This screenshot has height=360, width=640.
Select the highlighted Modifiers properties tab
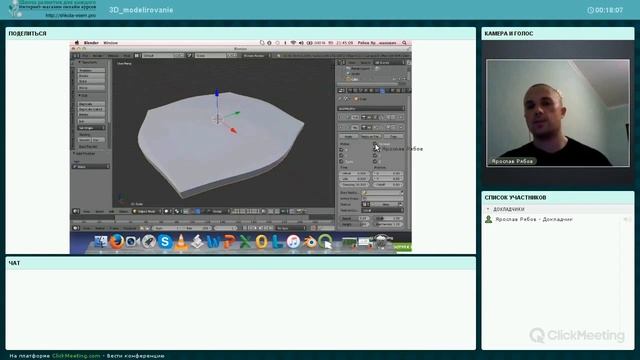tap(382, 90)
